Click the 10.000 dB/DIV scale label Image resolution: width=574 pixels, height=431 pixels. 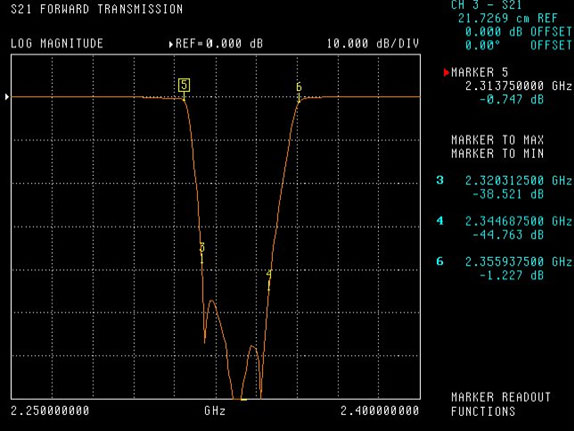[x=373, y=44]
